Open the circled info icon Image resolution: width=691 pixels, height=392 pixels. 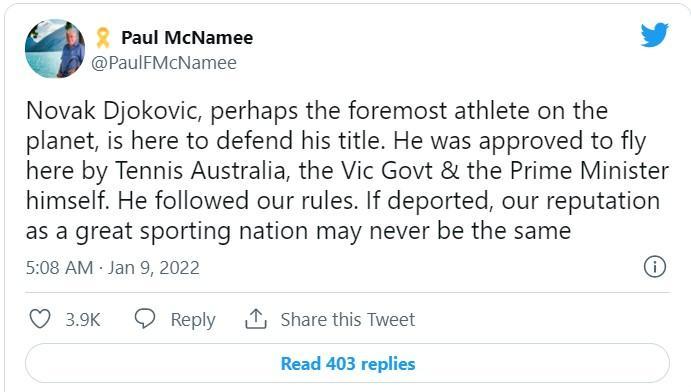click(655, 266)
